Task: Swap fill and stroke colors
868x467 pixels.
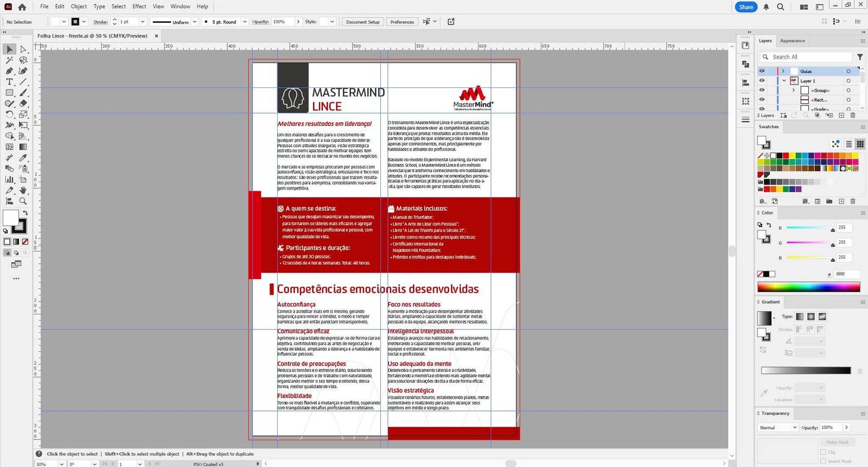Action: (x=25, y=213)
